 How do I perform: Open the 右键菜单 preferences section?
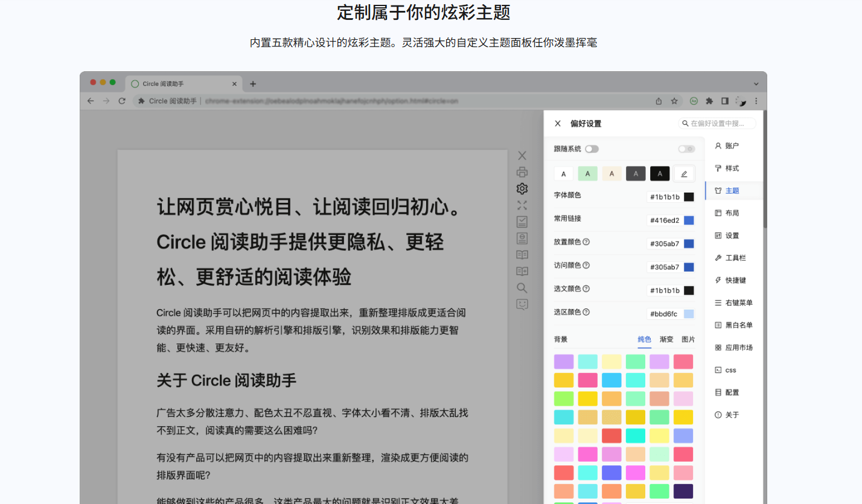[x=734, y=302]
